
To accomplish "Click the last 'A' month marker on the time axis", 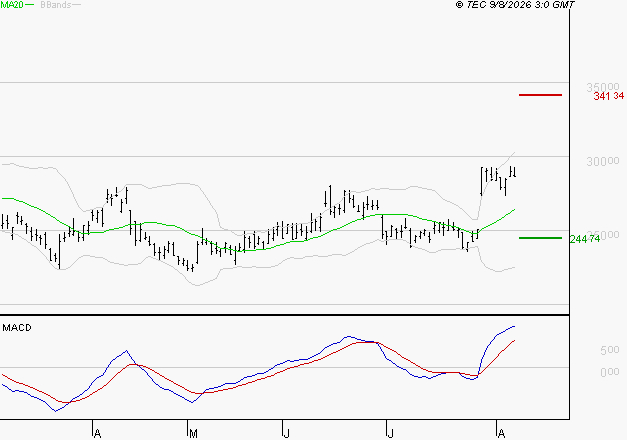I will (501, 433).
